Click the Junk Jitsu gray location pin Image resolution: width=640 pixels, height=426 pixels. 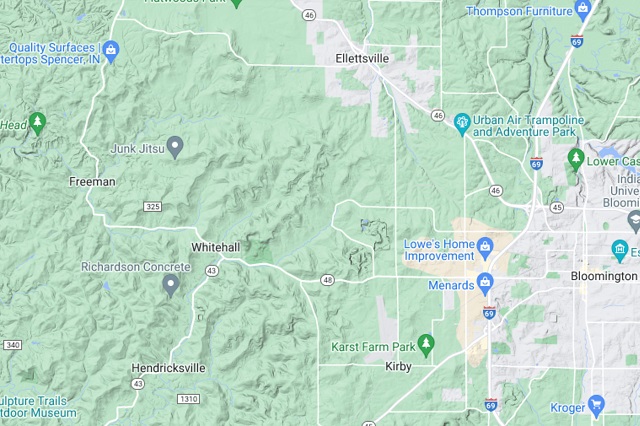coord(175,146)
